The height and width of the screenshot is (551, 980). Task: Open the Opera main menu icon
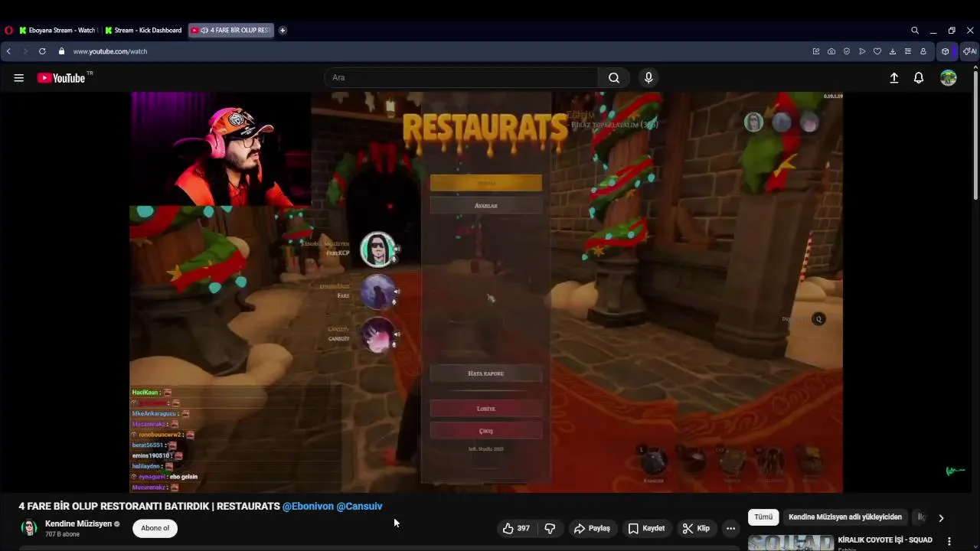(x=8, y=31)
